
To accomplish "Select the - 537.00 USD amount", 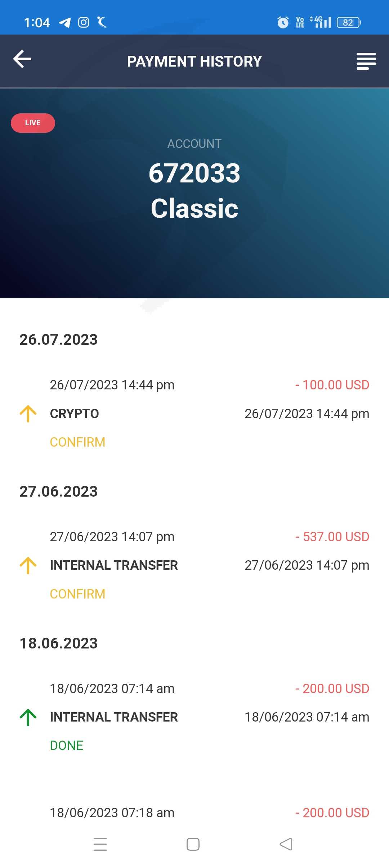I will (332, 537).
